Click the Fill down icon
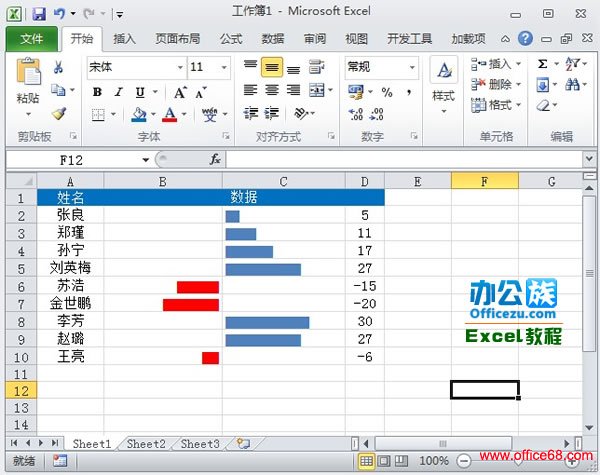Image resolution: width=600 pixels, height=475 pixels. (543, 85)
